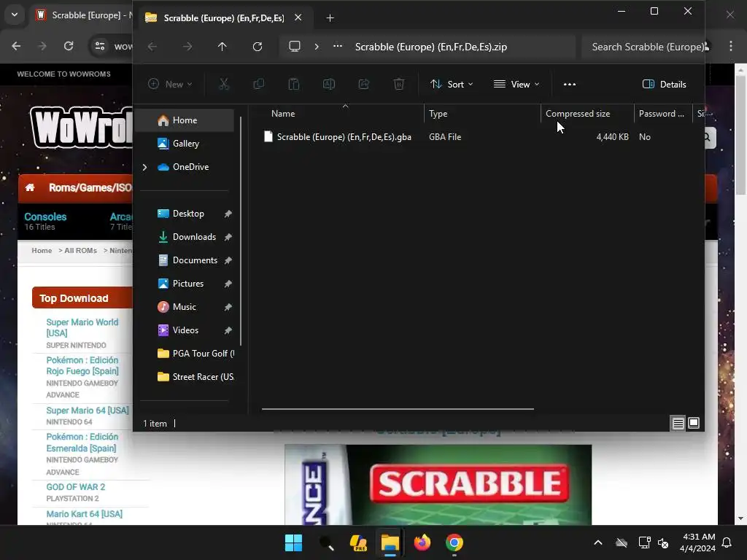This screenshot has height=560, width=747.
Task: Click WoWroms home icon in red bar
Action: pyautogui.click(x=30, y=187)
